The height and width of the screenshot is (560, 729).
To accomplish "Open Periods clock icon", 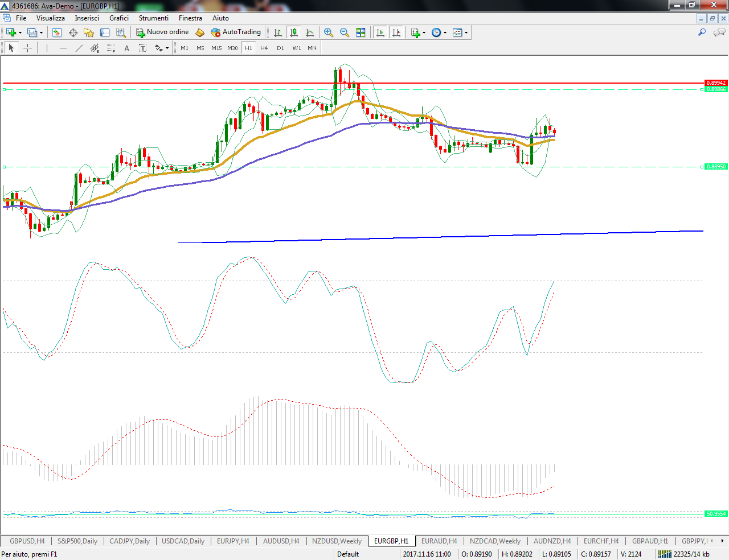I will pyautogui.click(x=436, y=32).
